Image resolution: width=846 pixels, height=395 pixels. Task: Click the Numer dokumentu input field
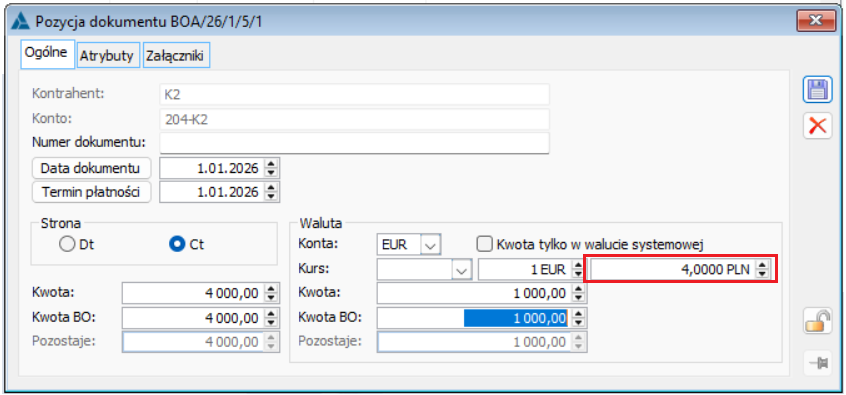tap(354, 143)
